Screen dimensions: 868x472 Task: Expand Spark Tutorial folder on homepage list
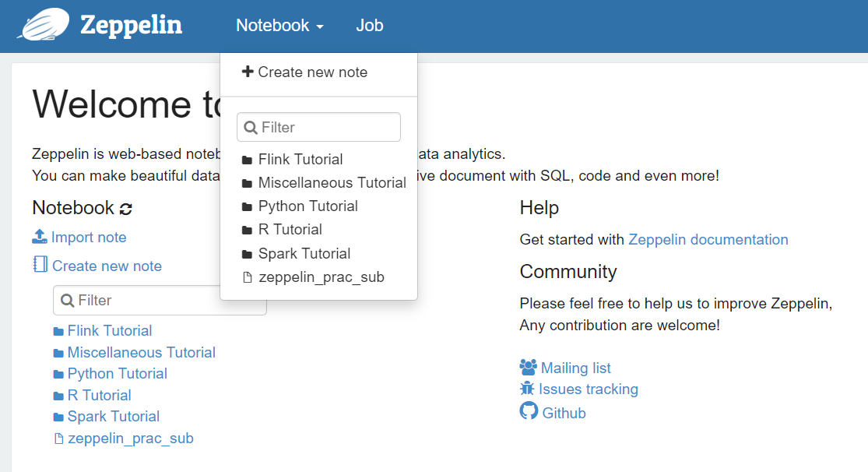(114, 416)
